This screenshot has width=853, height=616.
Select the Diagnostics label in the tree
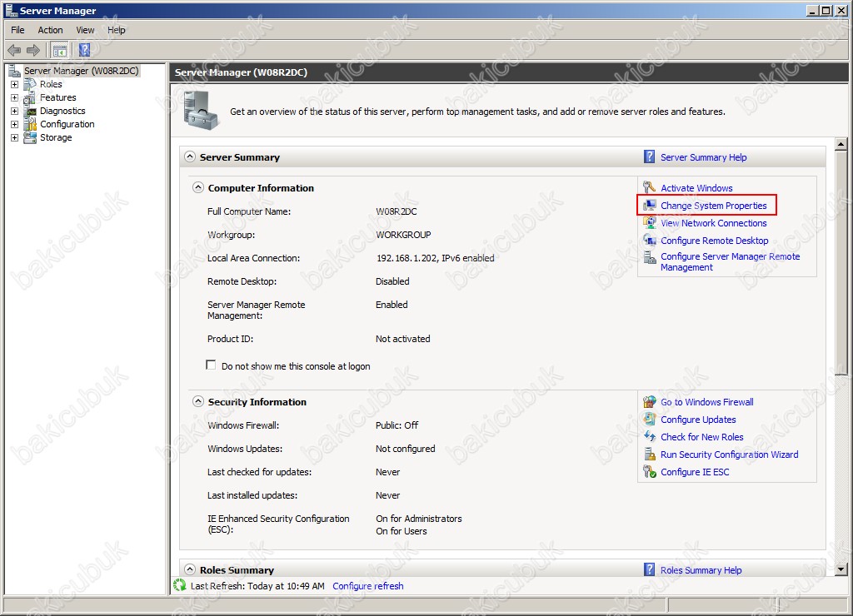coord(62,111)
